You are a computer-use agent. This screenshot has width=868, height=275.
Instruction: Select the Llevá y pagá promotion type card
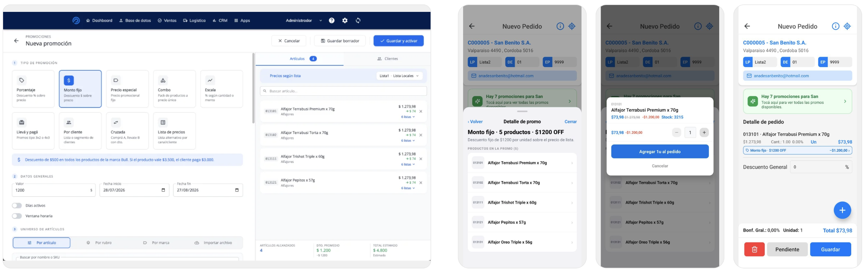coord(33,131)
